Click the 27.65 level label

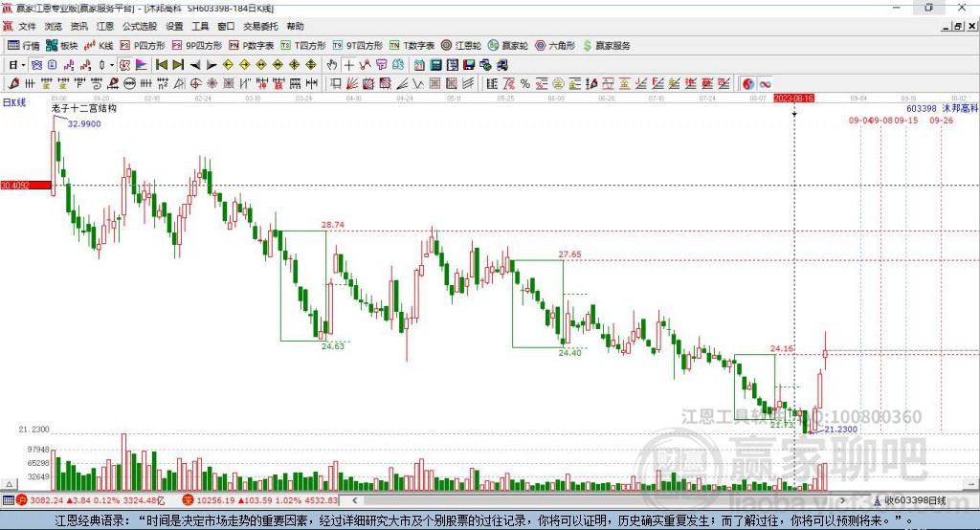click(569, 254)
